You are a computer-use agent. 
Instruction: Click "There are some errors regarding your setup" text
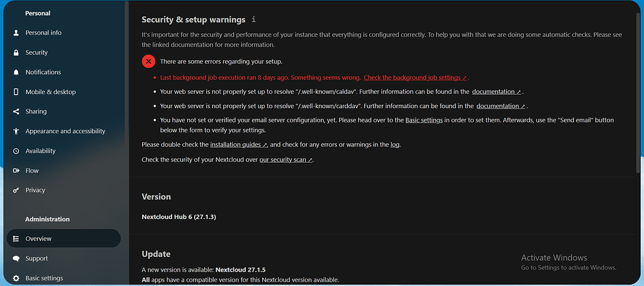(x=221, y=62)
